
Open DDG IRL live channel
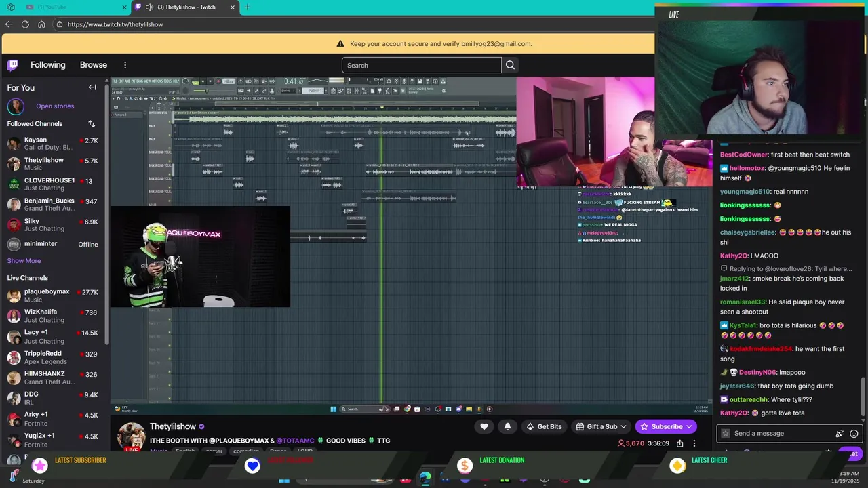[53, 398]
